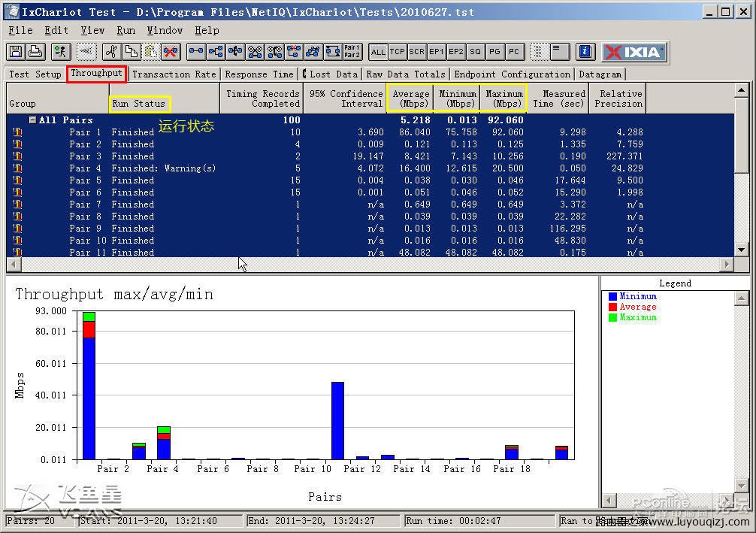Screen dimensions: 756x533
Task: Open the Lost Data tab
Action: 331,74
